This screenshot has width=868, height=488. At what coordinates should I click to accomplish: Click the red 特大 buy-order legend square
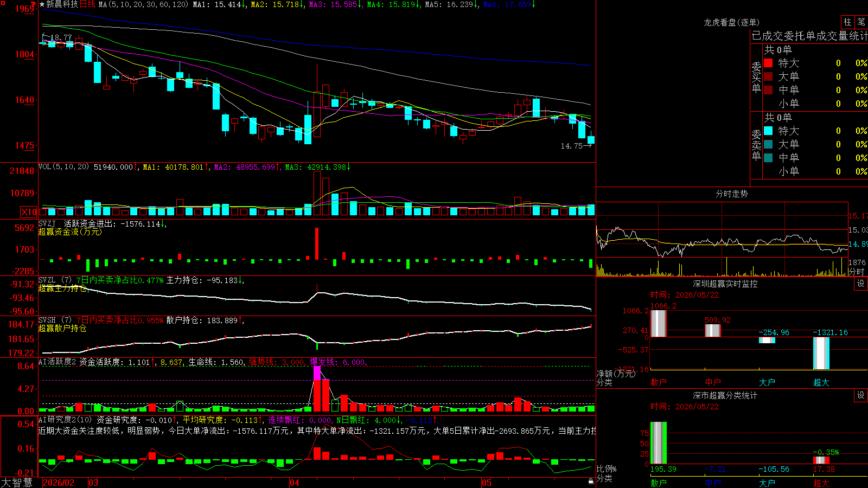point(768,63)
